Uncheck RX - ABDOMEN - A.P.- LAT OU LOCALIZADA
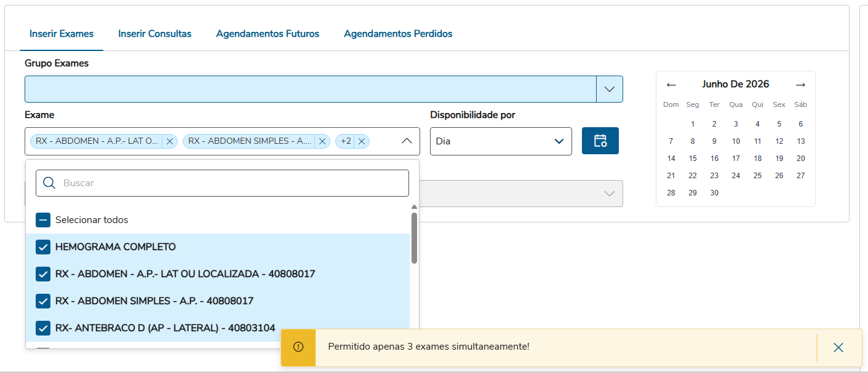 point(43,274)
